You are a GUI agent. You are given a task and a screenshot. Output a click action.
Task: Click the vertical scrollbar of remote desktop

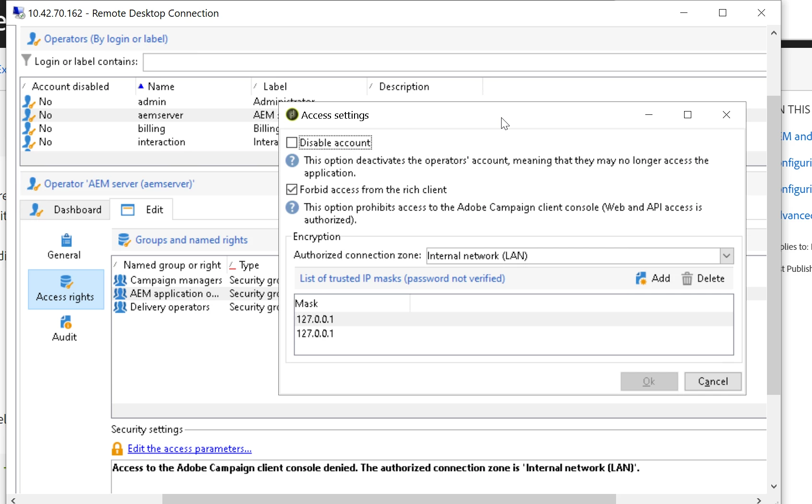774,245
